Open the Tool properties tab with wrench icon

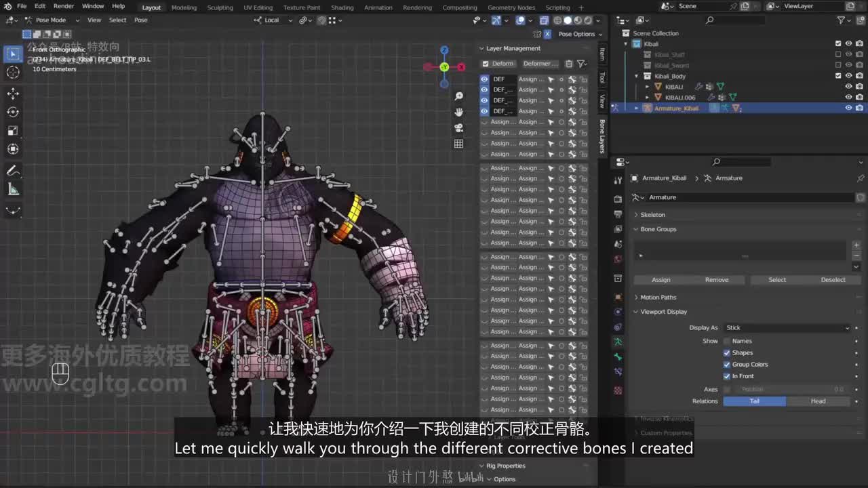(618, 180)
